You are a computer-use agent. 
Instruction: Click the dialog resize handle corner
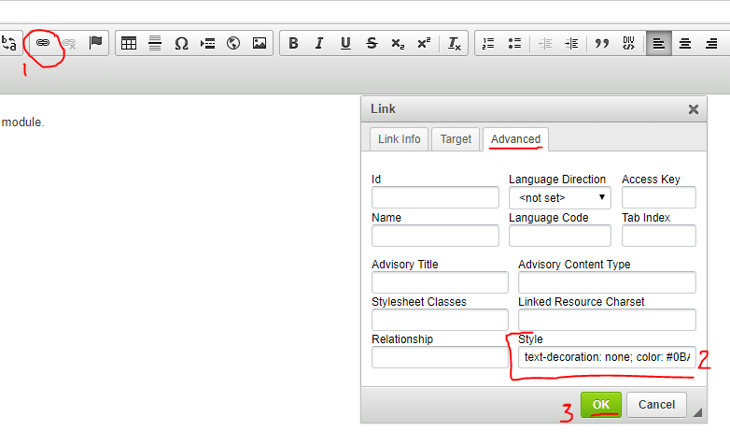[697, 412]
